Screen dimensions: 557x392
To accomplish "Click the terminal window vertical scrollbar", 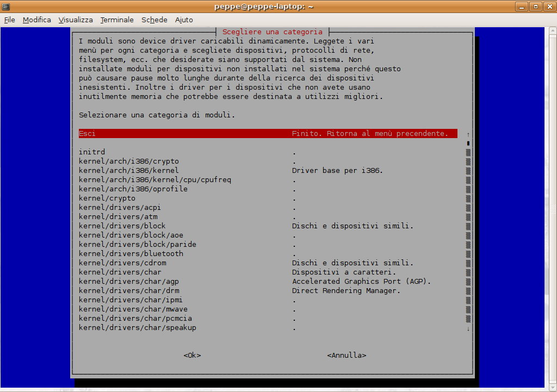I will tap(552, 207).
